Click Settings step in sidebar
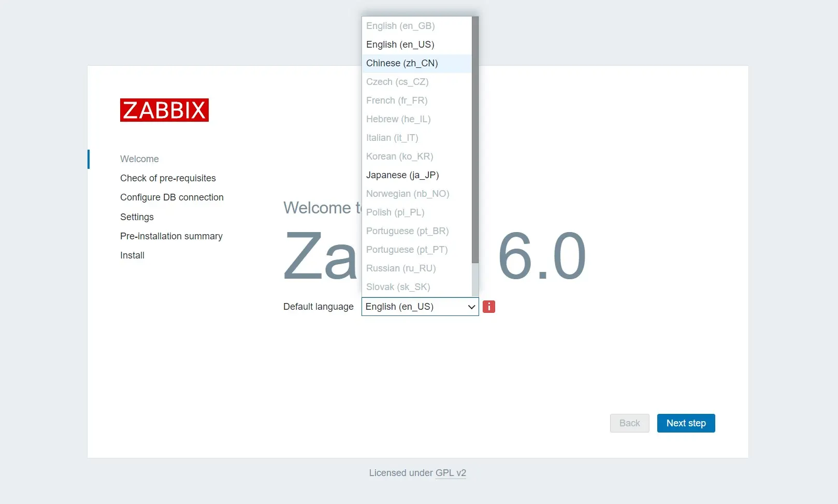Viewport: 838px width, 504px height. 137,217
